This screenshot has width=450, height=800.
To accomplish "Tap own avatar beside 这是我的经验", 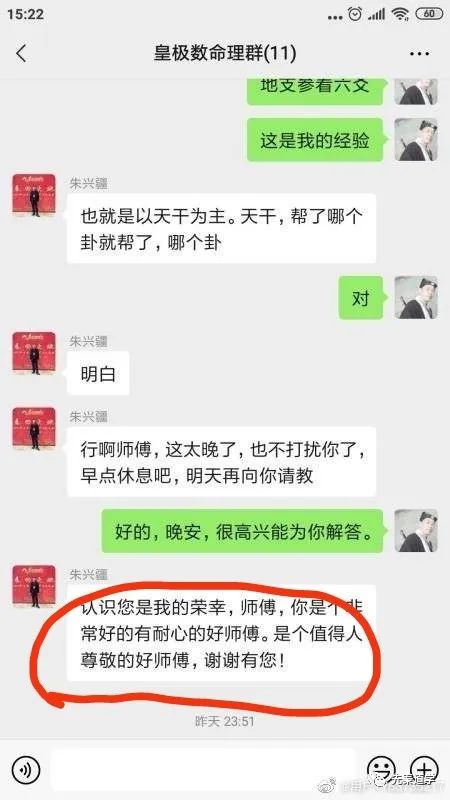I will tap(416, 140).
